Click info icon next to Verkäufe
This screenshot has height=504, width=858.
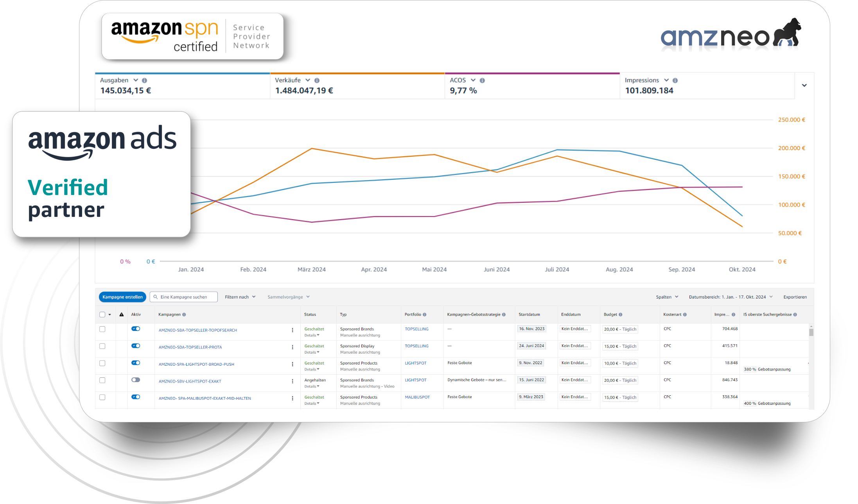(317, 80)
